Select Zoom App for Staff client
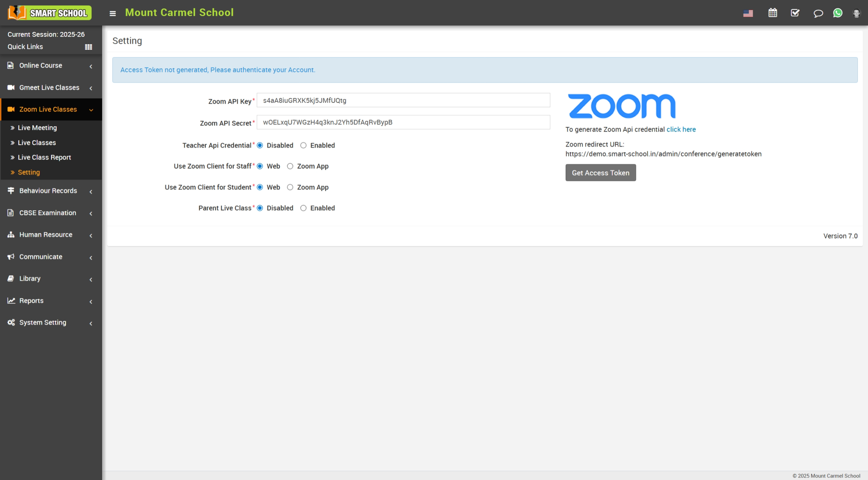Viewport: 868px width, 480px height. [290, 166]
